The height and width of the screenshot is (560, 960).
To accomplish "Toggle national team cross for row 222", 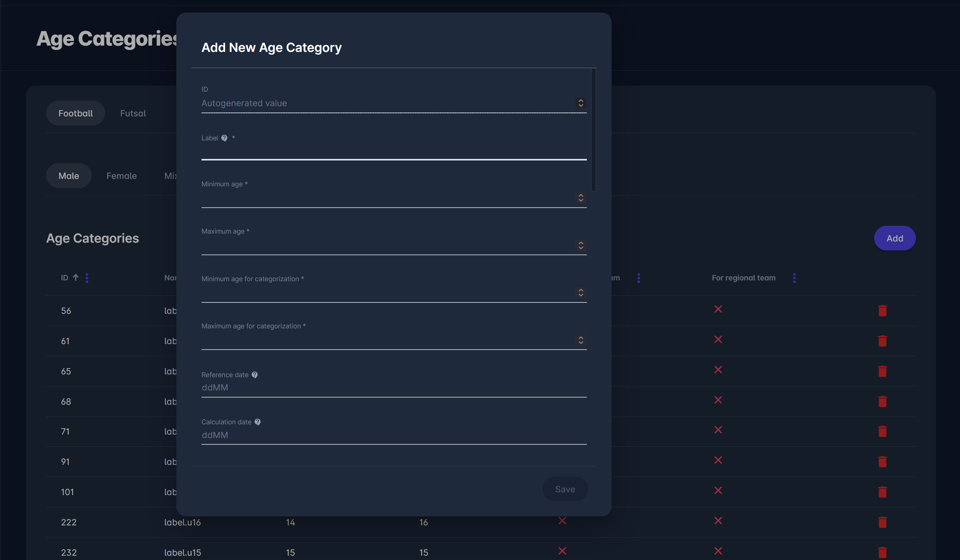I will click(562, 521).
